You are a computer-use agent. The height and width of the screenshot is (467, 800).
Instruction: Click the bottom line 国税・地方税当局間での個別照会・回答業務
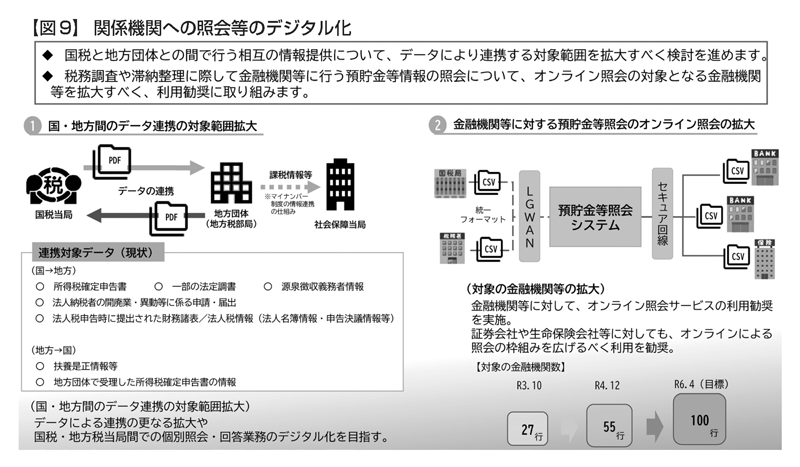(x=212, y=437)
